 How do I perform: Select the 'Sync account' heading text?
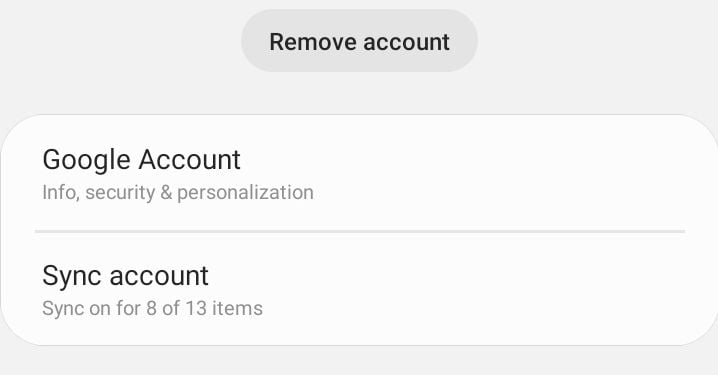click(125, 276)
